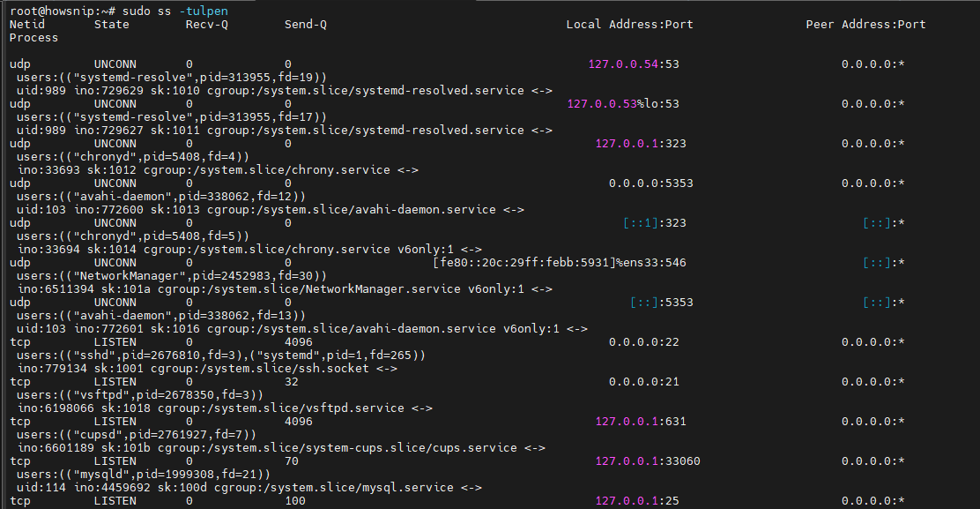Click peer address [::]:* in [::1]:323 row
This screenshot has height=509, width=980.
(884, 222)
